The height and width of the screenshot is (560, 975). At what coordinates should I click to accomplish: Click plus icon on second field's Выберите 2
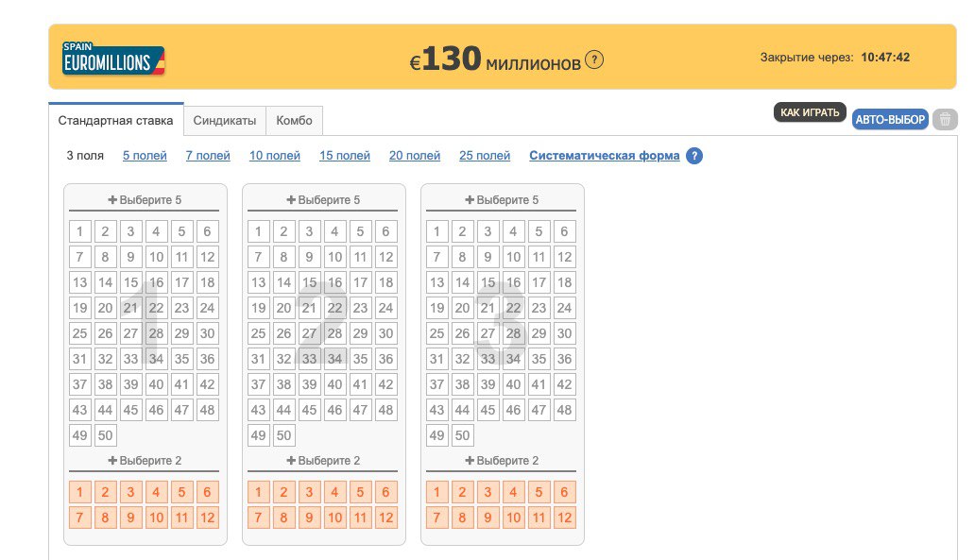[x=291, y=460]
